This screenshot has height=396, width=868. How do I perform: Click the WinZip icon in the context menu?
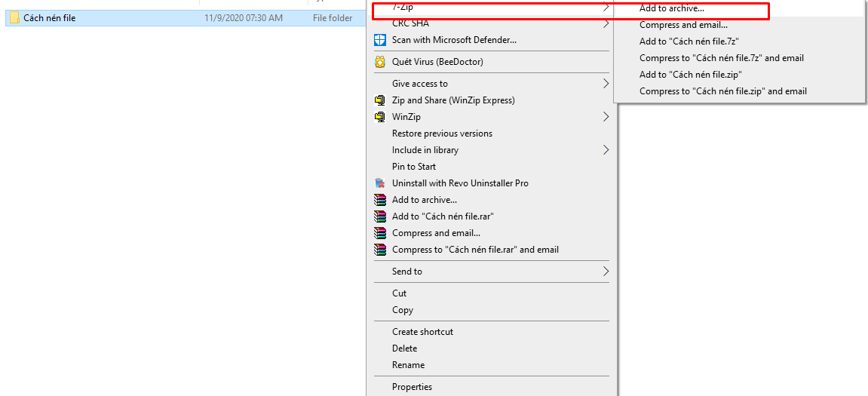(380, 117)
